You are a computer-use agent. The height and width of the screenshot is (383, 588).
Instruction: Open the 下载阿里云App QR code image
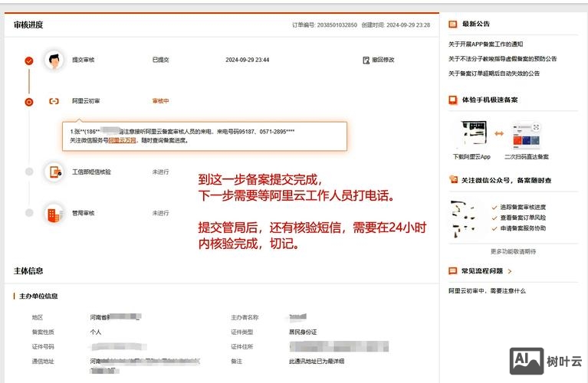point(474,133)
